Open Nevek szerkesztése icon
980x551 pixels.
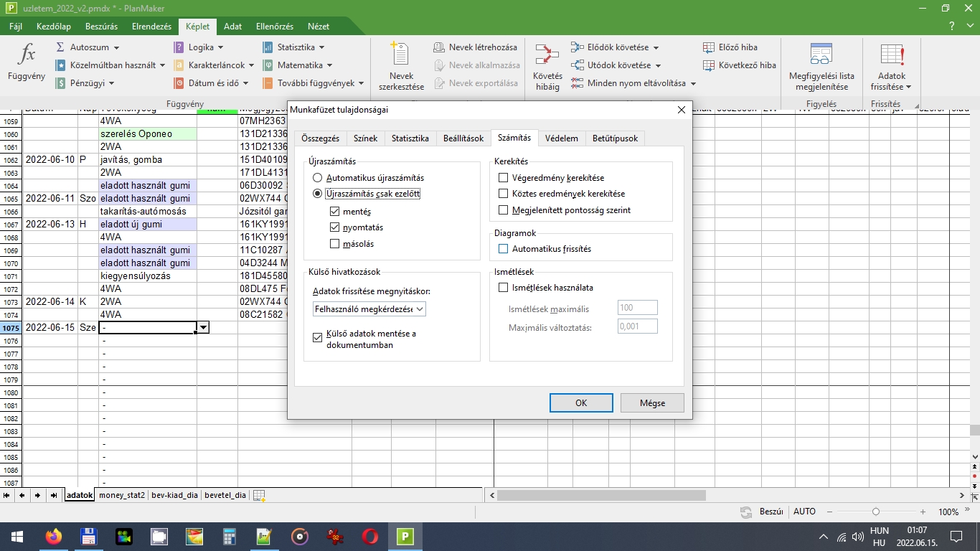click(401, 56)
